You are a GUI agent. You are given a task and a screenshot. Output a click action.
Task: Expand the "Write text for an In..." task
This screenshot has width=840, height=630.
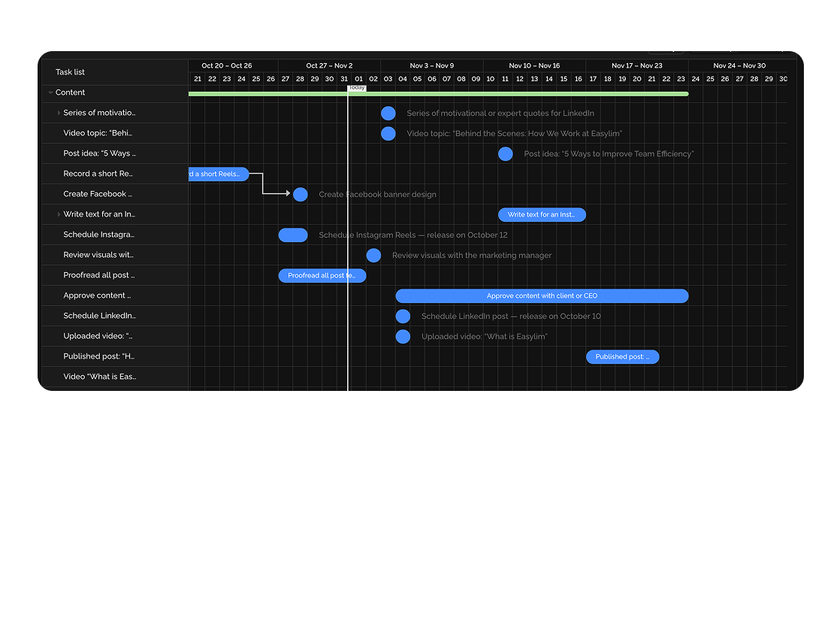point(59,214)
